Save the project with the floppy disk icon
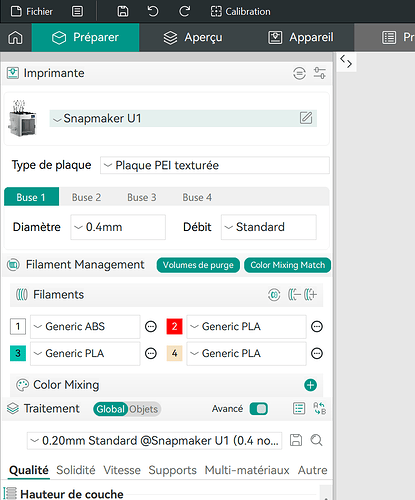This screenshot has width=415, height=500. 123,12
